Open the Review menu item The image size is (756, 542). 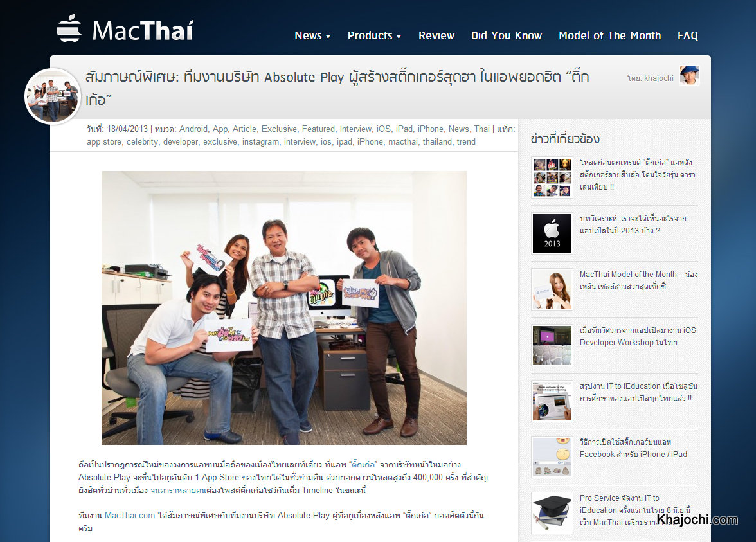pos(437,36)
